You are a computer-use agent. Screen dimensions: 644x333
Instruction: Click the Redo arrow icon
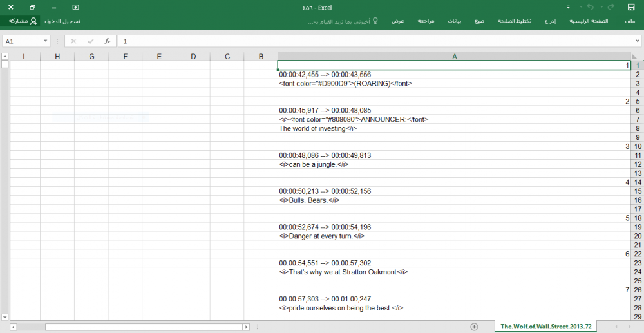pyautogui.click(x=611, y=7)
